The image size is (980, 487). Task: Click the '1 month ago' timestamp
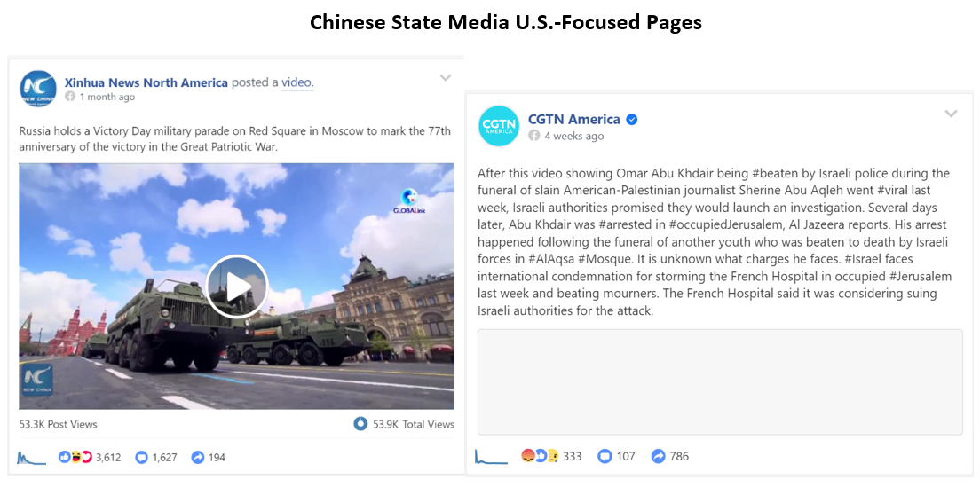point(107,97)
